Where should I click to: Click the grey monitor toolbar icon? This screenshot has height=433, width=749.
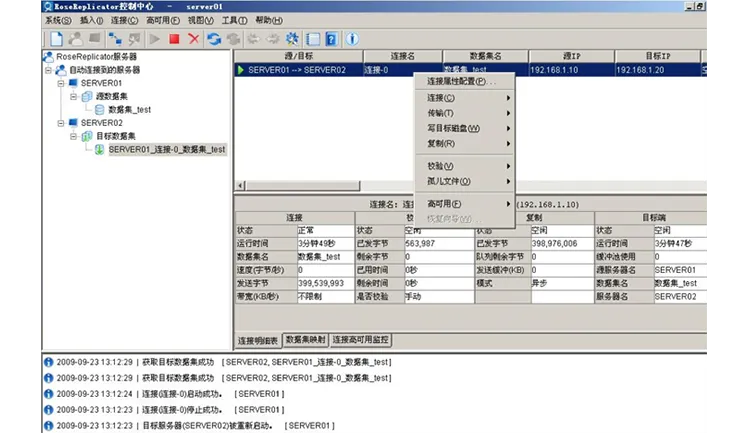pyautogui.click(x=95, y=38)
